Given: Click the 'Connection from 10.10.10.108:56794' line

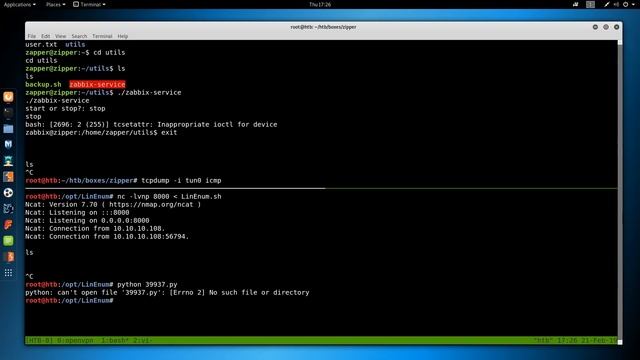Looking at the screenshot, I should click(107, 237).
